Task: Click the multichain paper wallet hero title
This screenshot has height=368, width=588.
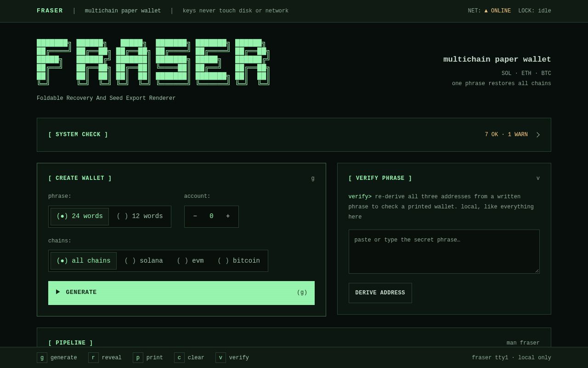Action: tap(497, 59)
